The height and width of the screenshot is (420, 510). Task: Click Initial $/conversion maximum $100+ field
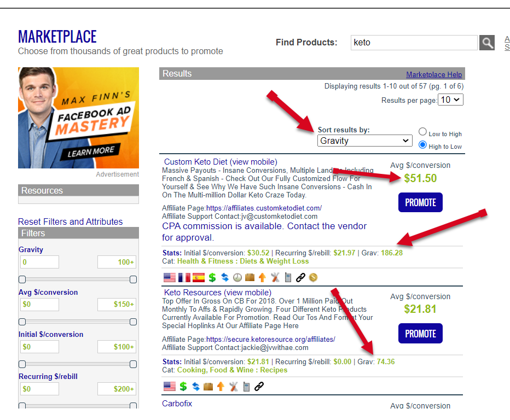click(x=117, y=347)
